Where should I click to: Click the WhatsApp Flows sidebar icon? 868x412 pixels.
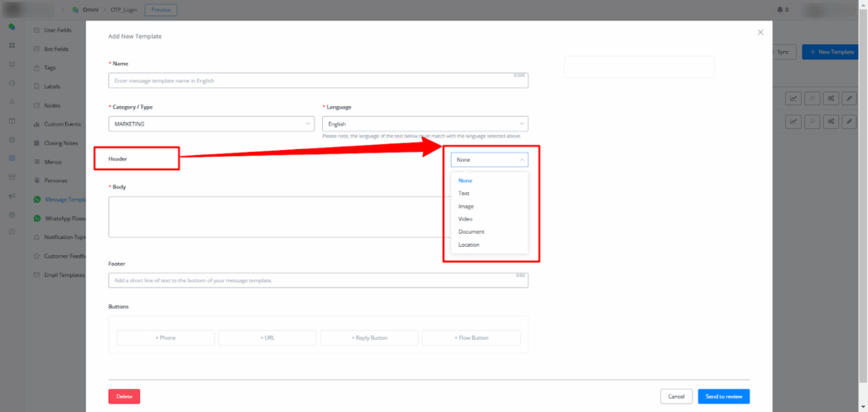(x=36, y=219)
